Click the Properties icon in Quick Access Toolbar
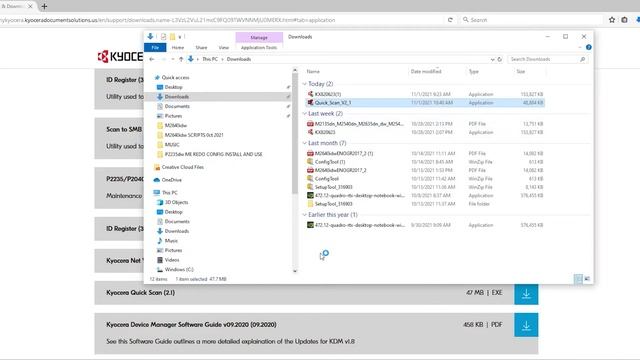Screen dimensions: 640x360 tap(163, 37)
